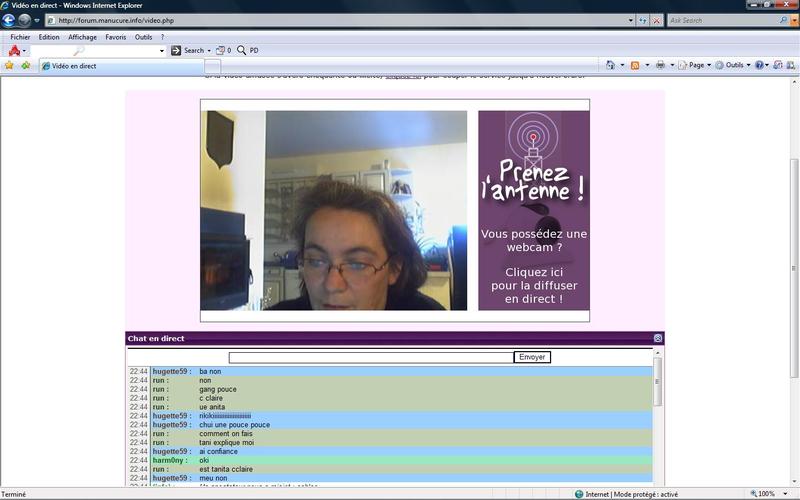Click the RSS feeds icon
This screenshot has height=500, width=800.
coord(634,65)
